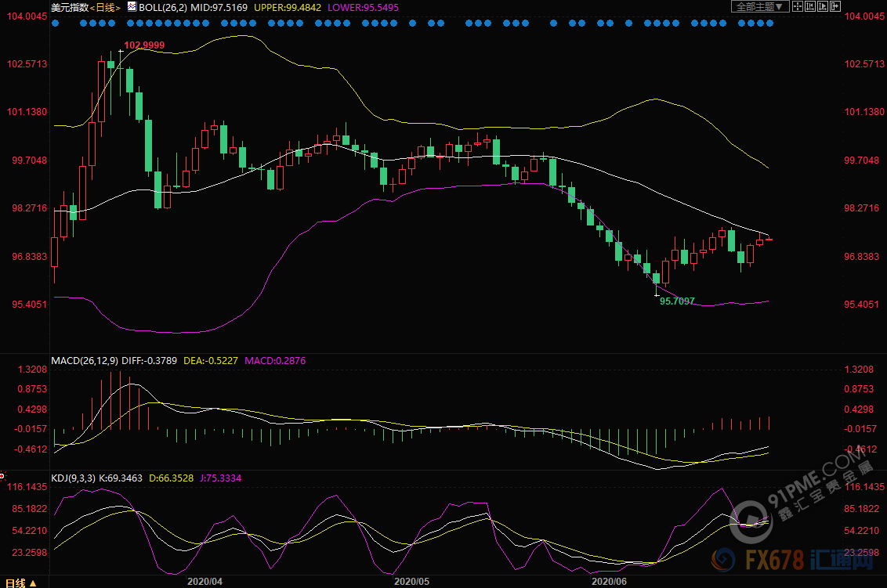Click the KDJ left axis label 54.2210
The width and height of the screenshot is (887, 588).
30,530
